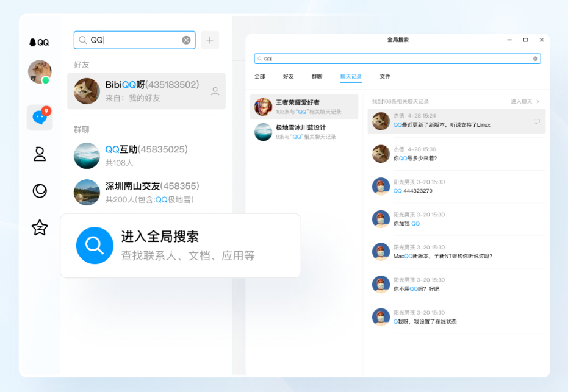Open 深圳南山交友 lake avatar
568x392 pixels.
tap(87, 192)
